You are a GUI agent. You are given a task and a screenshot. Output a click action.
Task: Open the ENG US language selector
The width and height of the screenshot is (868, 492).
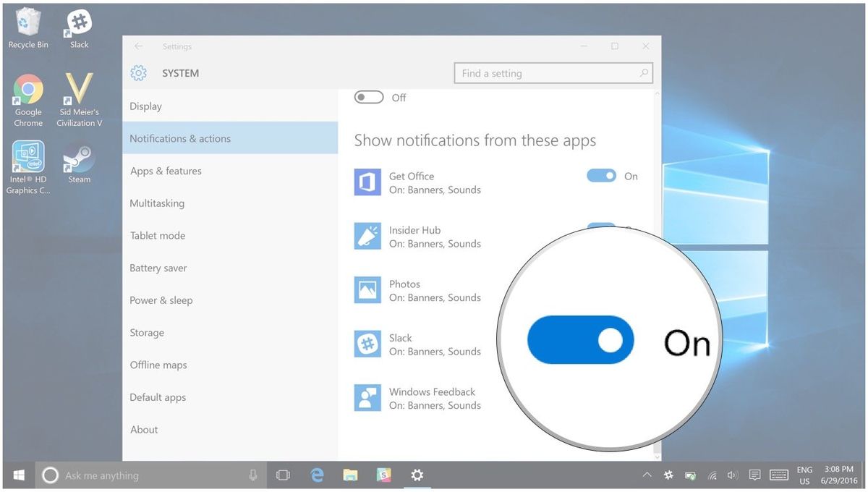(804, 475)
